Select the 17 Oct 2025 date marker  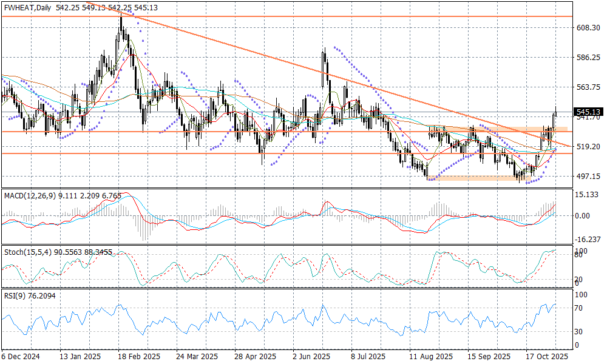tap(548, 357)
